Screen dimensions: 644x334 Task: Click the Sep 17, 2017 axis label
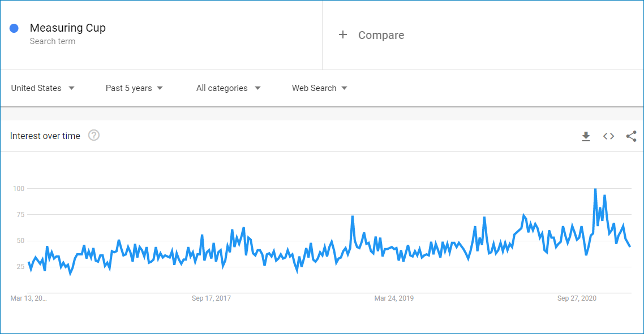pyautogui.click(x=212, y=298)
